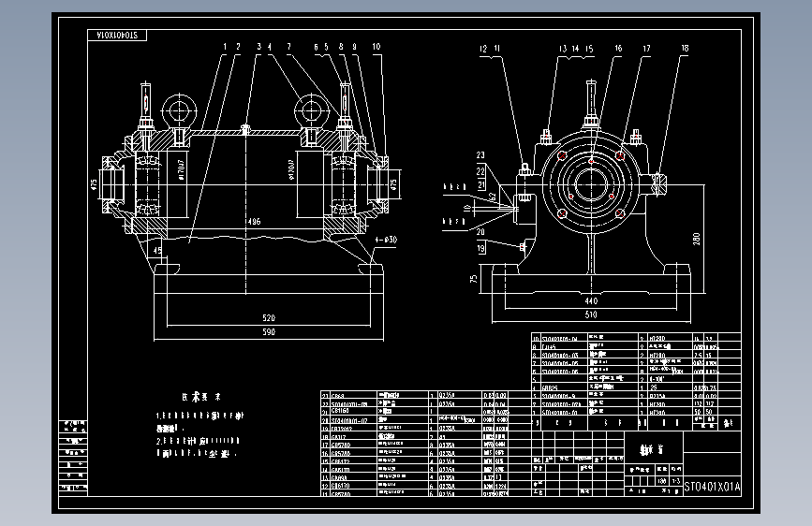Click the 62 dimension beside the side view
Image resolution: width=812 pixels, height=526 pixels.
tap(493, 197)
